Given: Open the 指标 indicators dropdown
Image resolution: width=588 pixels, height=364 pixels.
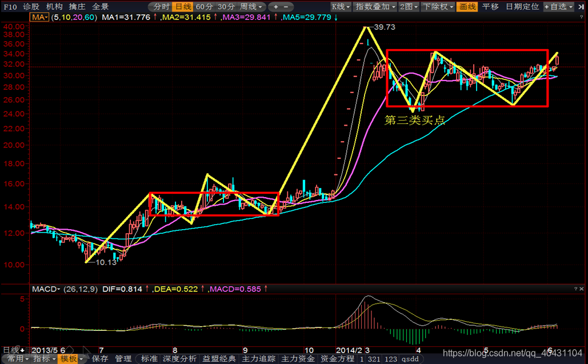Looking at the screenshot, I should (x=45, y=359).
